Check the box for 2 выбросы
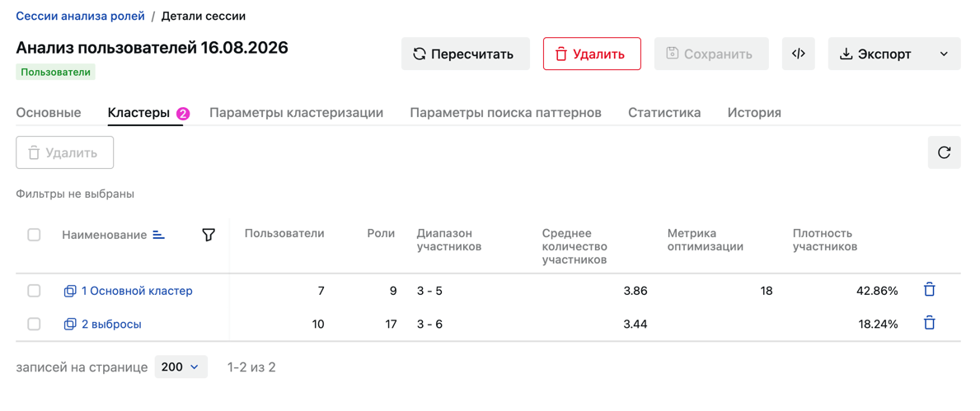This screenshot has height=411, width=980. coord(35,324)
